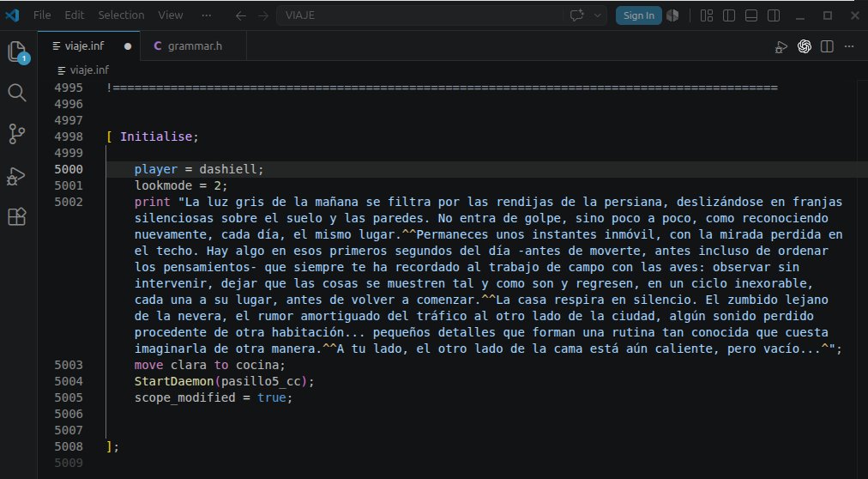Open the Customize Layout control
The width and height of the screenshot is (868, 479).
pyautogui.click(x=707, y=15)
